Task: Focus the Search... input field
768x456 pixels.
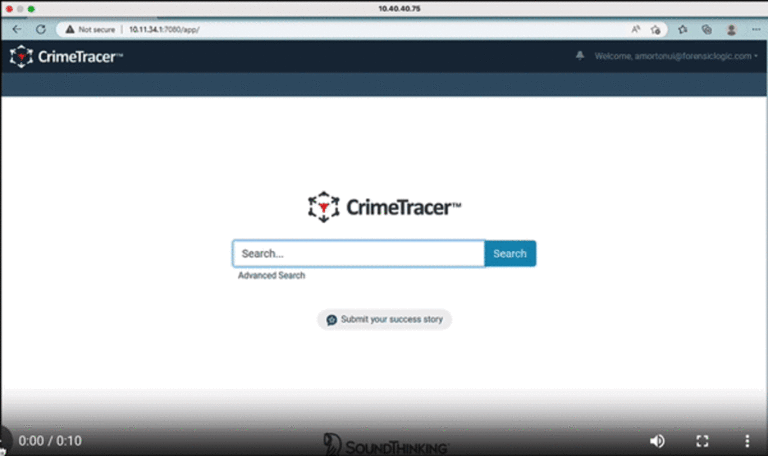Action: (359, 254)
